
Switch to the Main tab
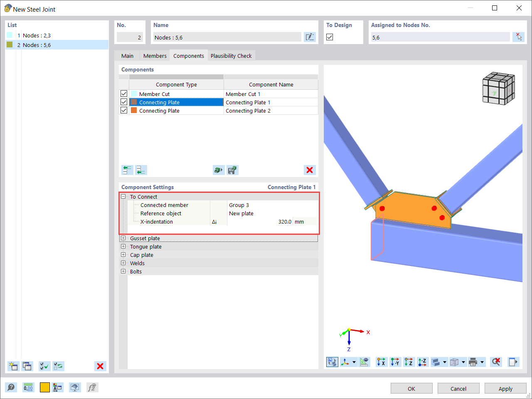(128, 56)
